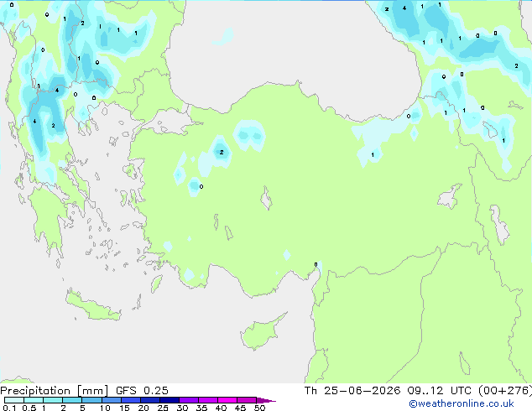Click legend scale label '0.1'
The height and width of the screenshot is (411, 532).
(x=9, y=408)
